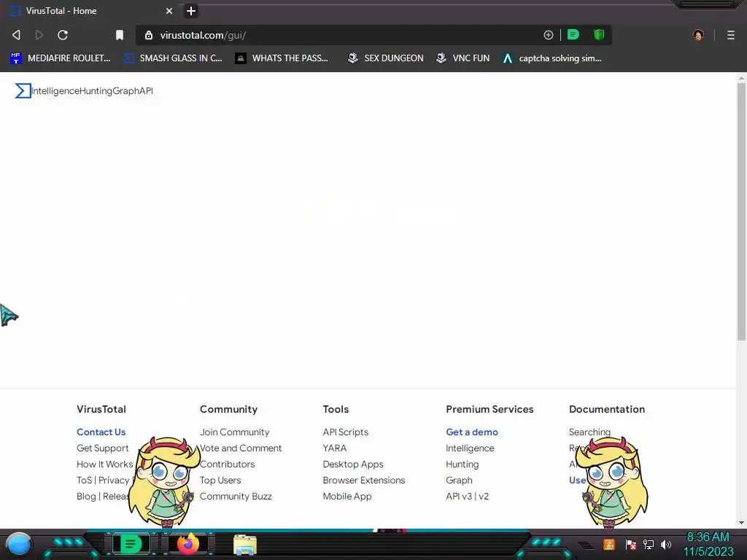Image resolution: width=747 pixels, height=560 pixels.
Task: Open Vote and Comment link
Action: click(x=241, y=448)
